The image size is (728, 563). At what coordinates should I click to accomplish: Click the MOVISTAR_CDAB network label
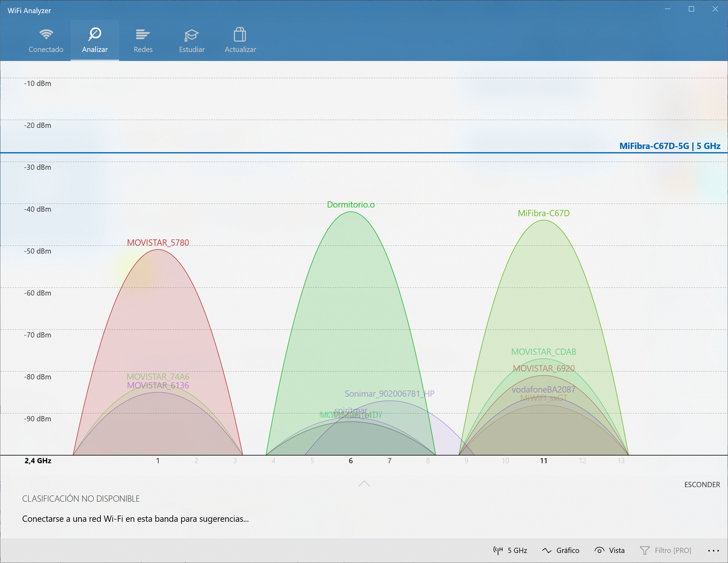click(543, 352)
